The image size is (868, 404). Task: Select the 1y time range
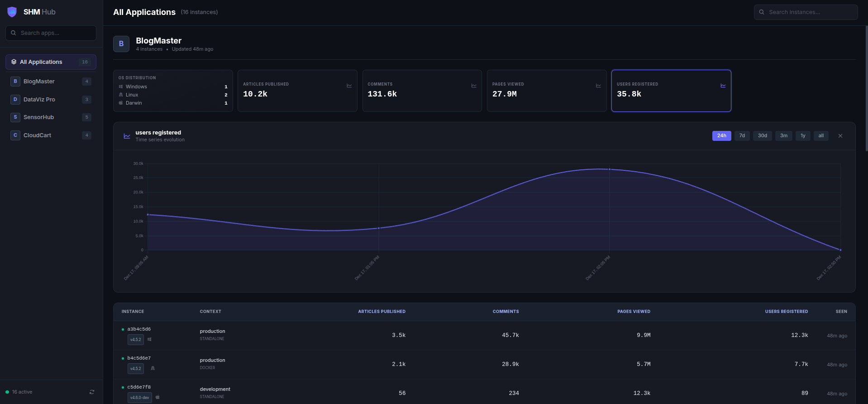tap(803, 136)
